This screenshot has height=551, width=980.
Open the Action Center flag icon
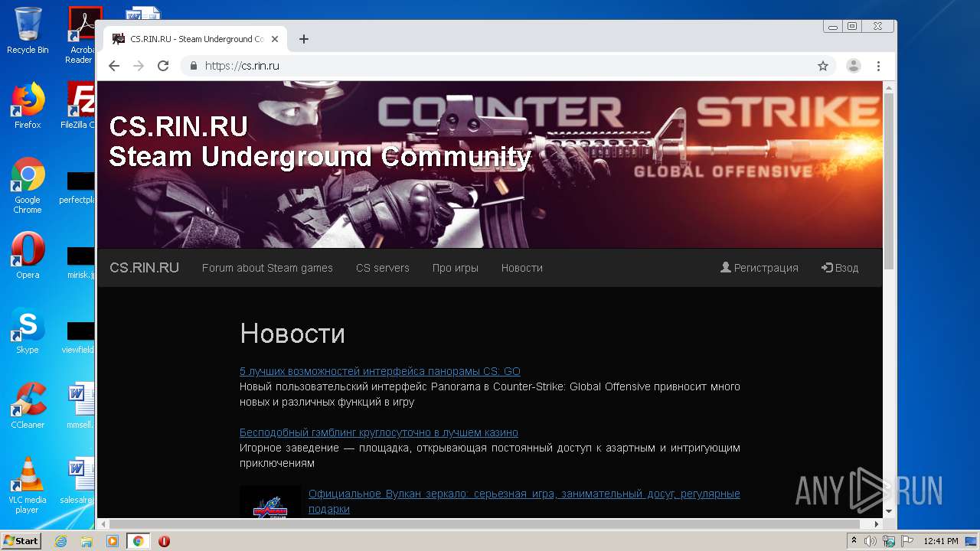(906, 541)
